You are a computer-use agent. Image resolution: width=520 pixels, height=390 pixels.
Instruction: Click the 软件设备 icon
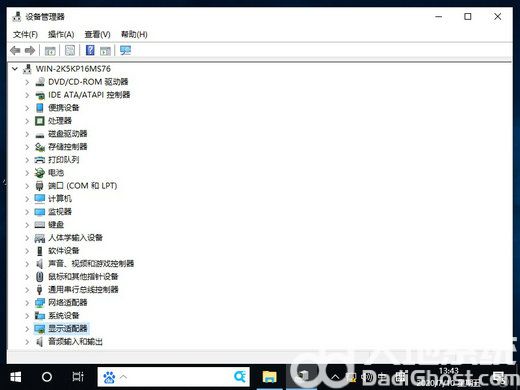40,251
